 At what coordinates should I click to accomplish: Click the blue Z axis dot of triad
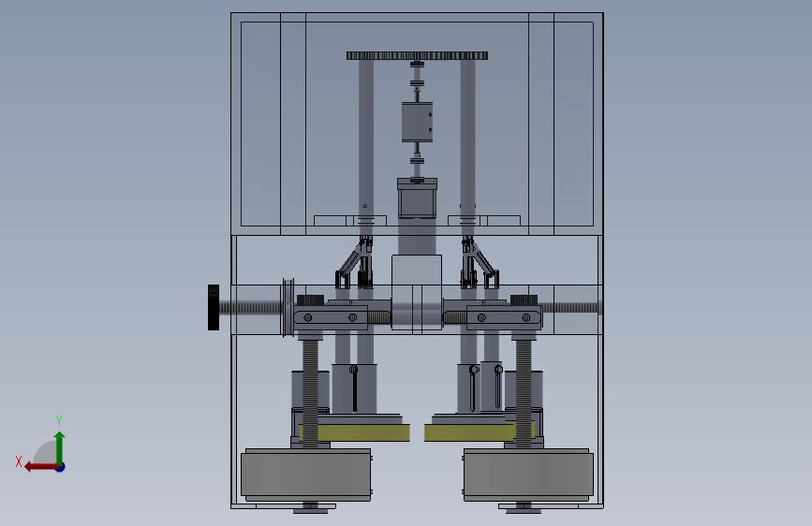[x=61, y=467]
